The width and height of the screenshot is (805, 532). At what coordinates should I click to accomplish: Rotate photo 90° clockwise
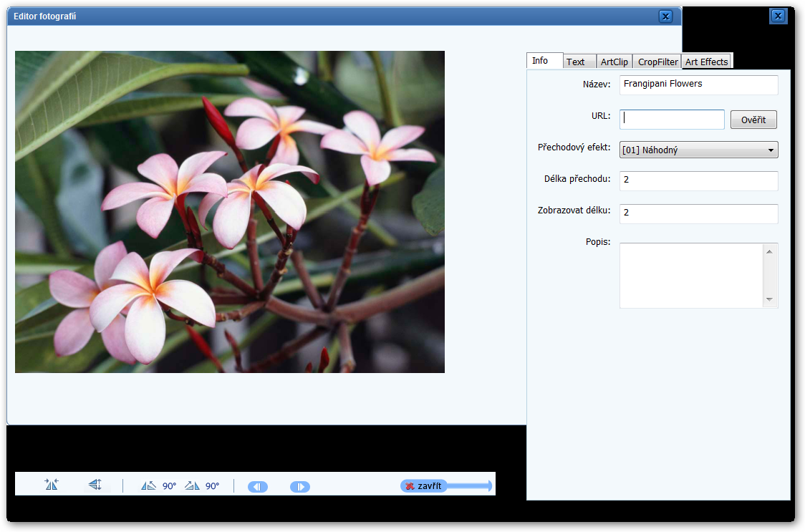202,485
